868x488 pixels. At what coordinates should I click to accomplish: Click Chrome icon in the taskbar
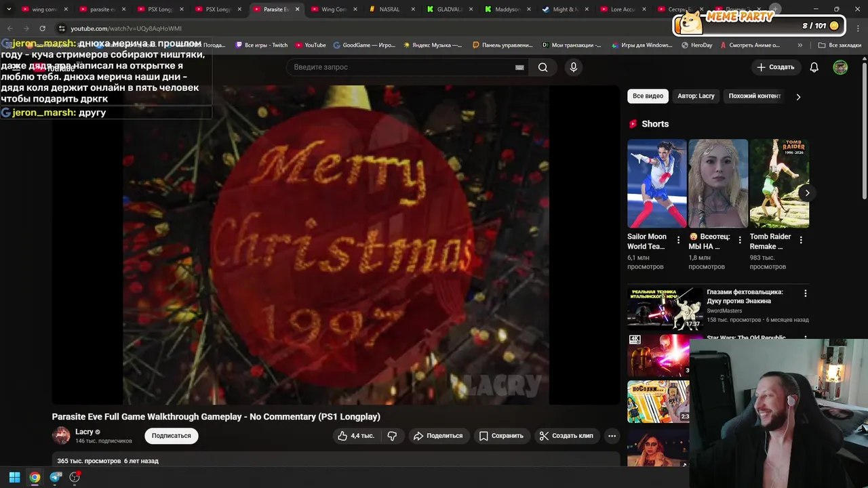[x=35, y=477]
